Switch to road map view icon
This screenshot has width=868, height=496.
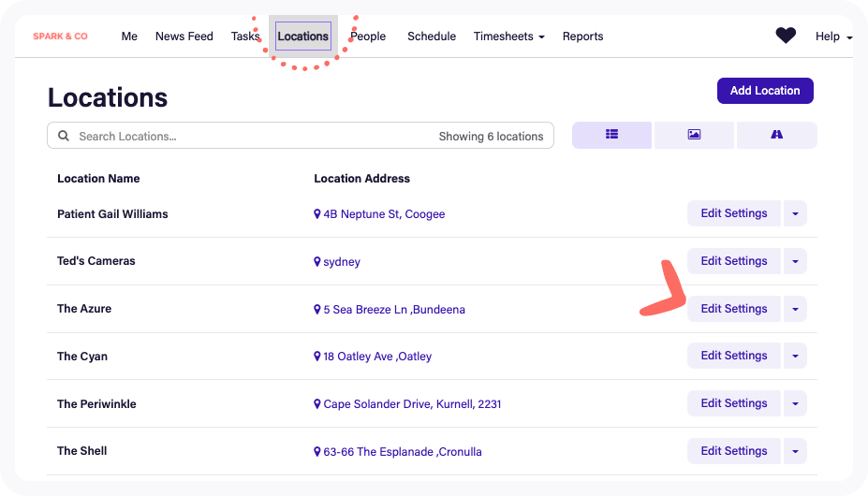776,135
